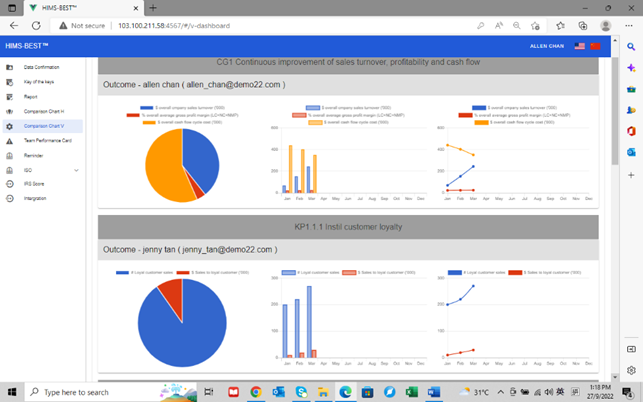Click the Team Performance Card warning icon

click(x=9, y=141)
